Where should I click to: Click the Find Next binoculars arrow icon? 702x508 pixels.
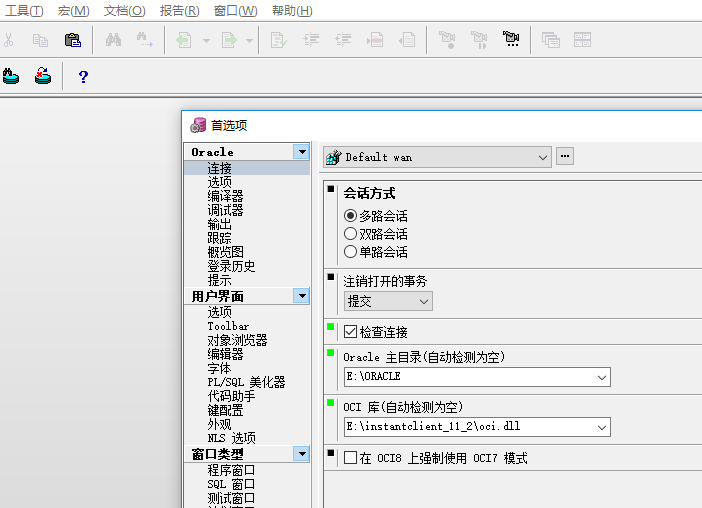coord(144,40)
